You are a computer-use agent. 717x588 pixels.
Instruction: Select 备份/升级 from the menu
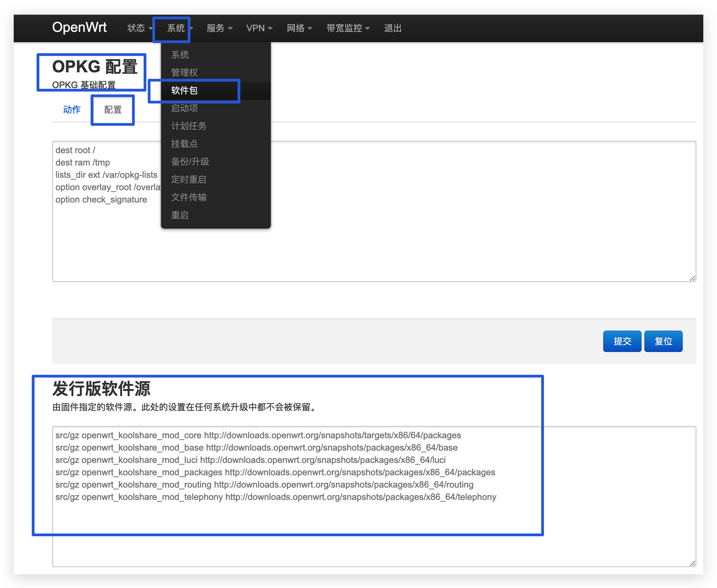[x=190, y=162]
